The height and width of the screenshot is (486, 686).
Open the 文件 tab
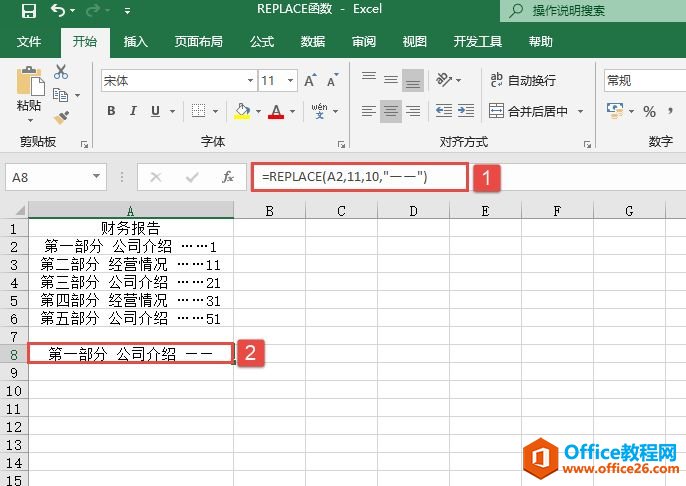pos(29,42)
